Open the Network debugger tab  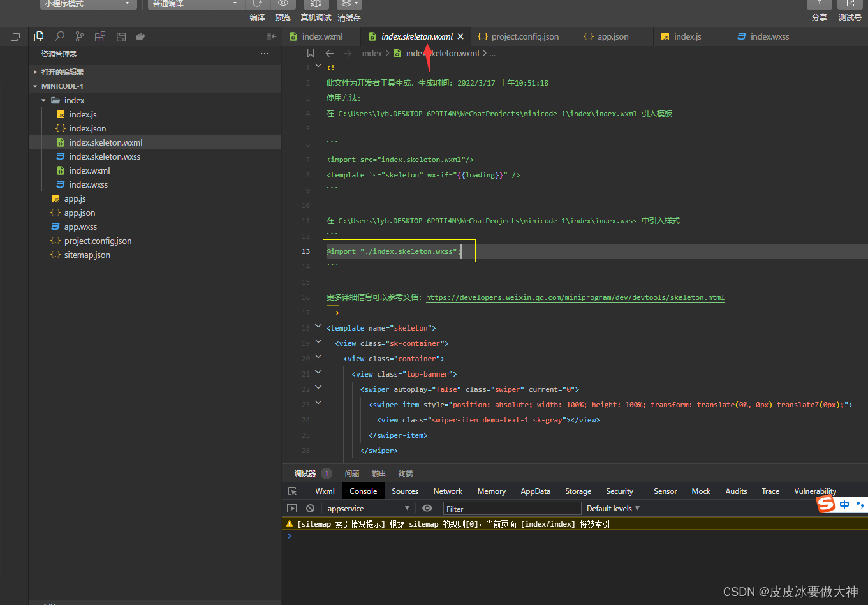point(448,491)
